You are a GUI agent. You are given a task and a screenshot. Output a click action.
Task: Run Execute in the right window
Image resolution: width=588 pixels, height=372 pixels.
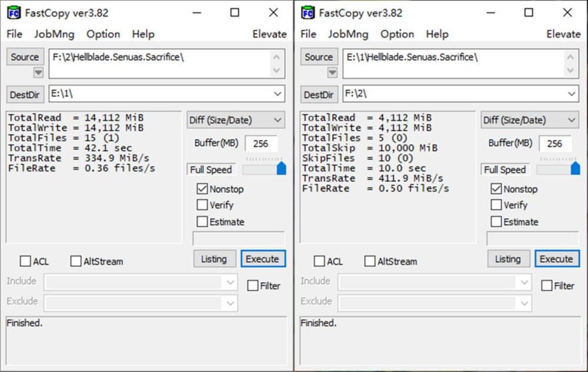[557, 259]
